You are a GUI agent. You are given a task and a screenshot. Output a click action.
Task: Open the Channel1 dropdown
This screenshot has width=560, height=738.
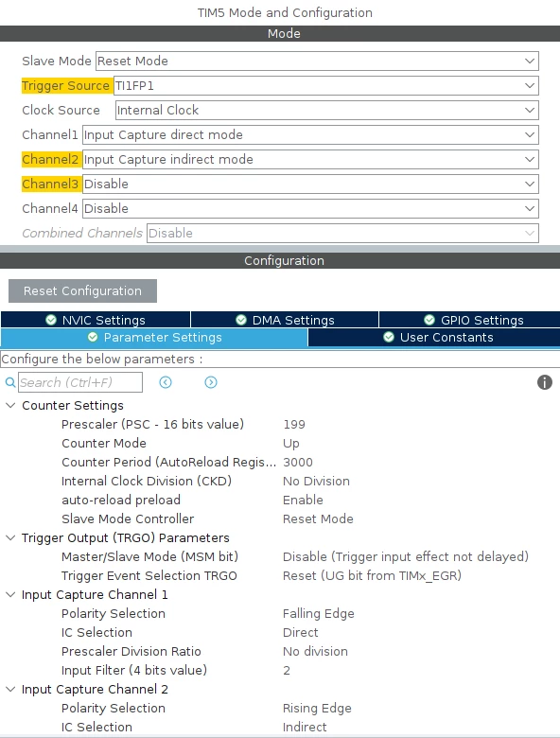[x=310, y=135]
